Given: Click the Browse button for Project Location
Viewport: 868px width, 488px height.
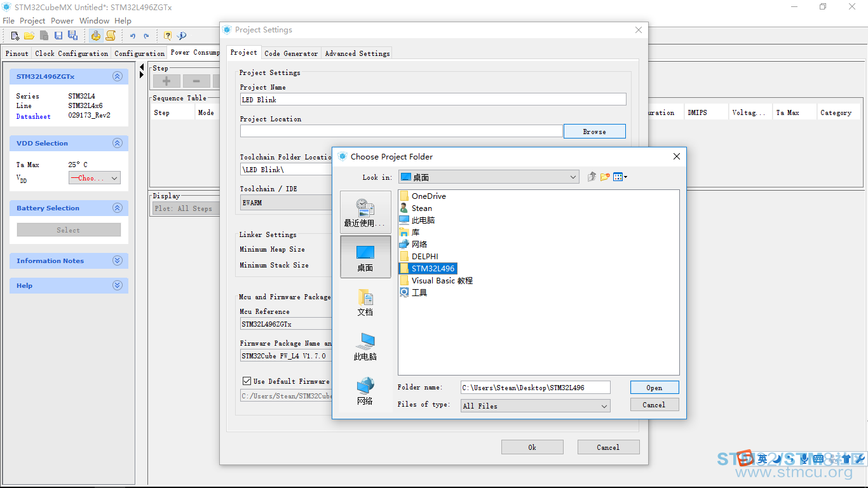Looking at the screenshot, I should 595,132.
